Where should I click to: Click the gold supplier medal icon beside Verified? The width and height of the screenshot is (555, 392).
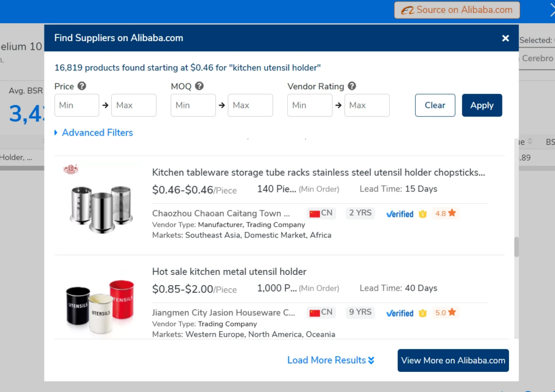(423, 214)
